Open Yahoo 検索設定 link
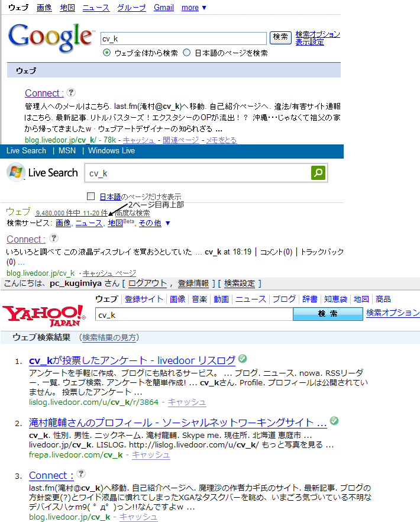This screenshot has height=522, width=420. coord(240,283)
